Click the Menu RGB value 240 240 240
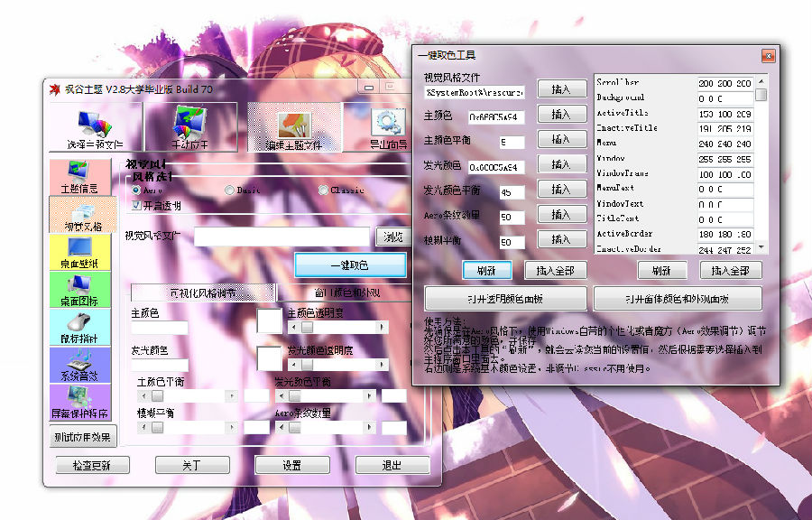812x520 pixels. (725, 144)
